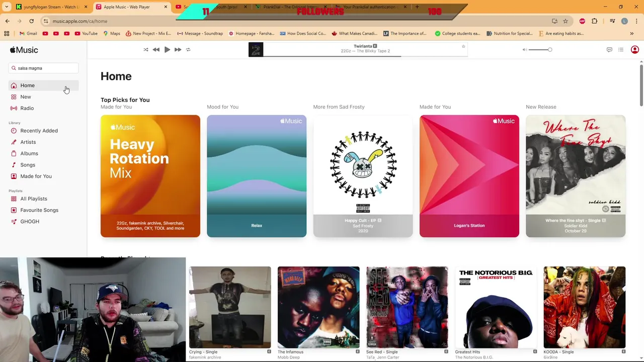Open the Crying - Single album cover
The width and height of the screenshot is (644, 362).
[x=230, y=307]
